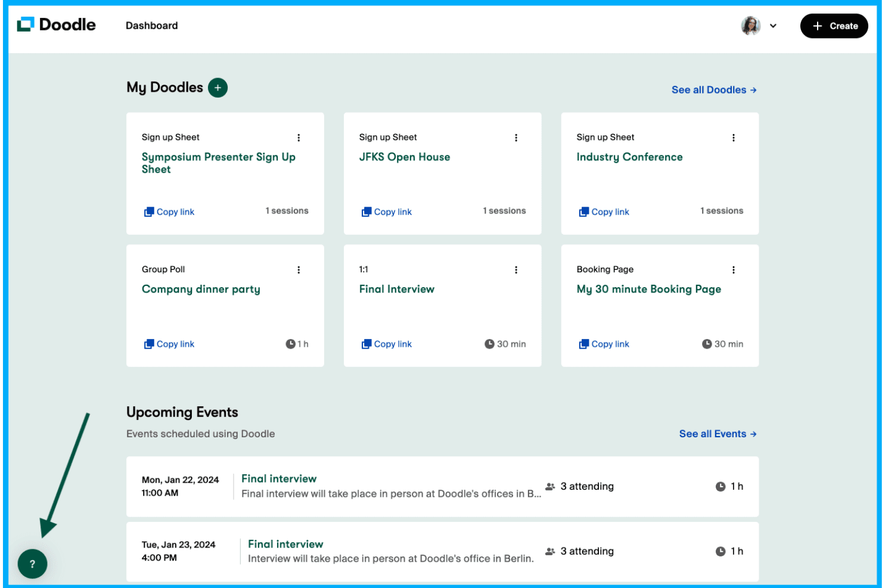Click the clock icon on the 1:1 Final Interview card
The height and width of the screenshot is (588, 882).
(x=489, y=344)
